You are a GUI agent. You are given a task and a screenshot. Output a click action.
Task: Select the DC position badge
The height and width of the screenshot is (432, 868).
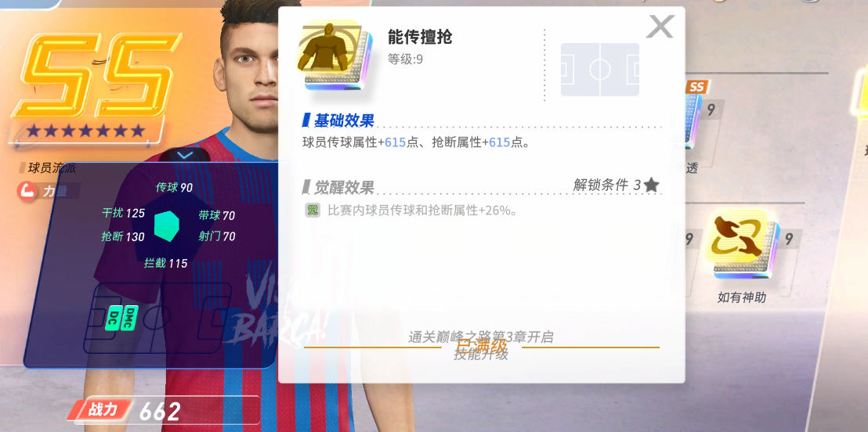pyautogui.click(x=113, y=319)
